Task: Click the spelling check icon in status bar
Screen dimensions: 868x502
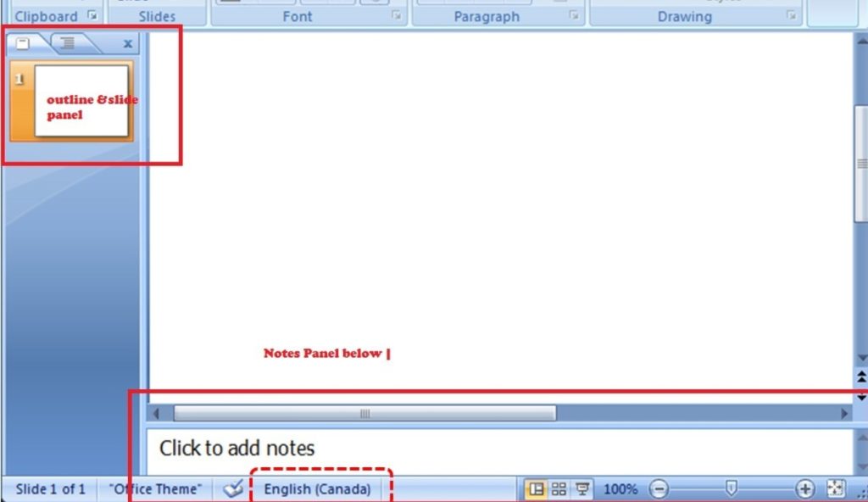Action: [235, 488]
